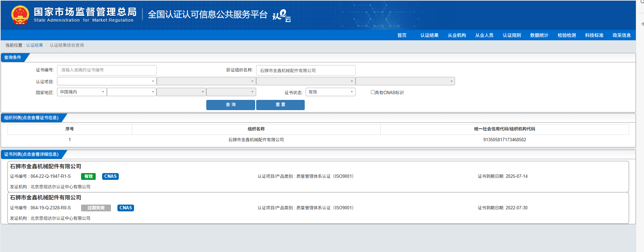Click the green 有效 status badge
644x252 pixels.
(x=89, y=176)
